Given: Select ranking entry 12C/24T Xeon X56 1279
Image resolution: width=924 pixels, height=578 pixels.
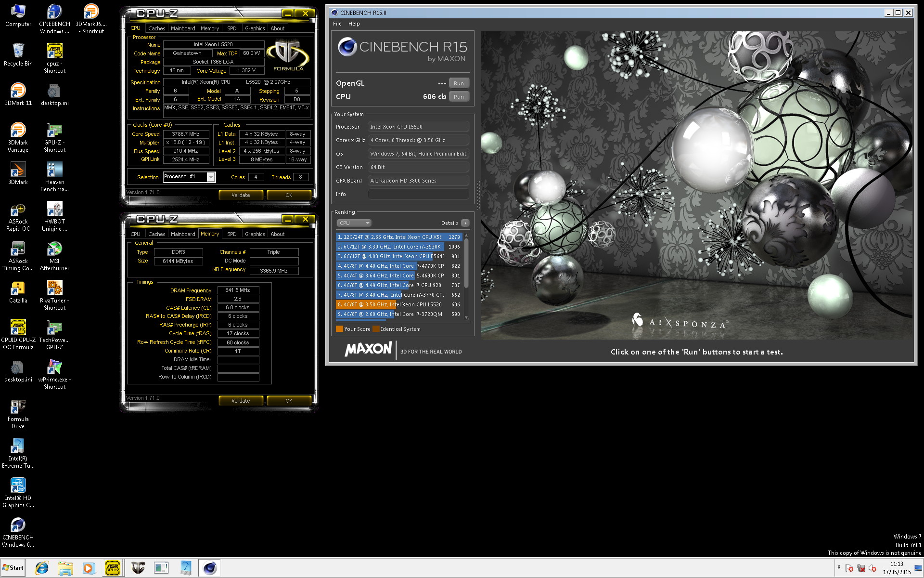Looking at the screenshot, I should tap(399, 237).
